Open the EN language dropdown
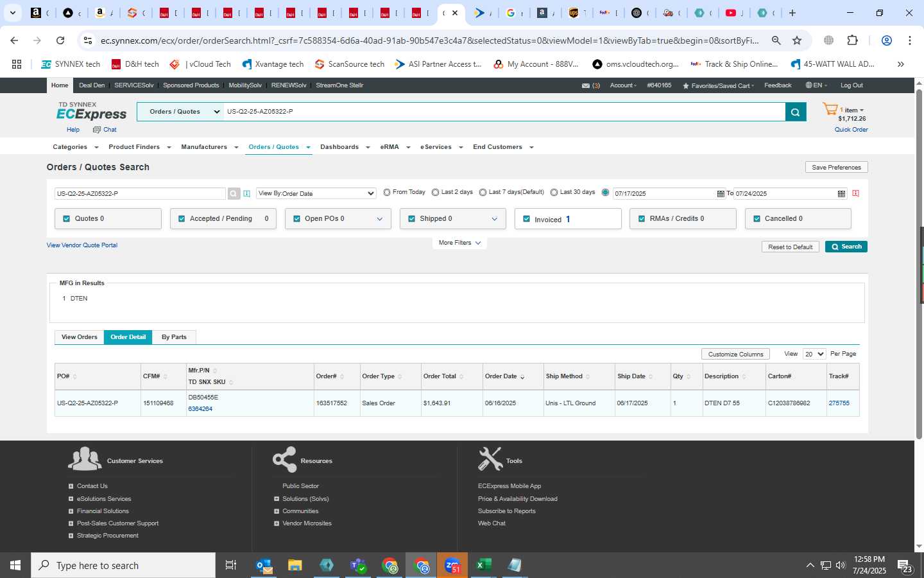 coord(816,85)
